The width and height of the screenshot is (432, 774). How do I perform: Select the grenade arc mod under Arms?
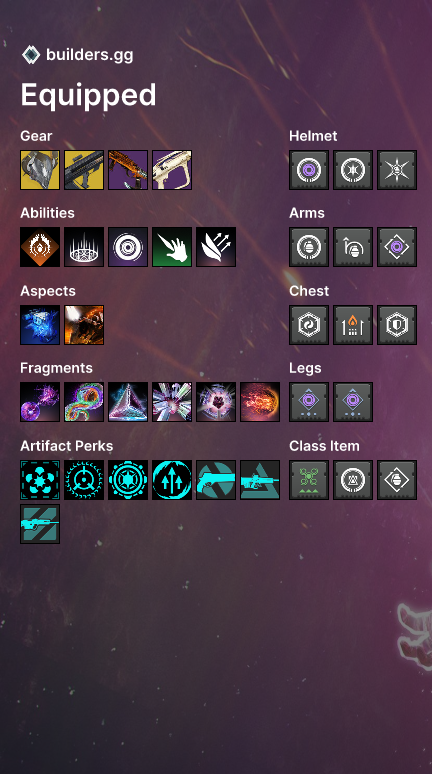point(353,247)
